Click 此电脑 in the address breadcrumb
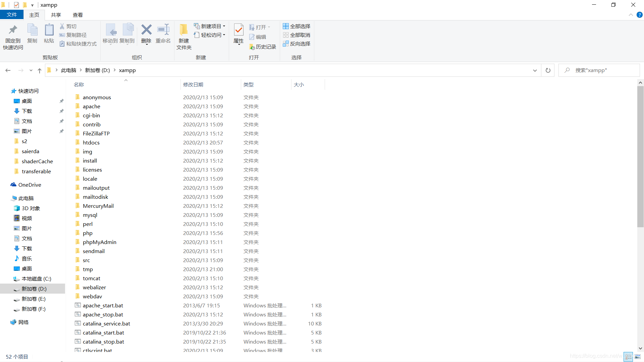644x362 pixels. 69,70
